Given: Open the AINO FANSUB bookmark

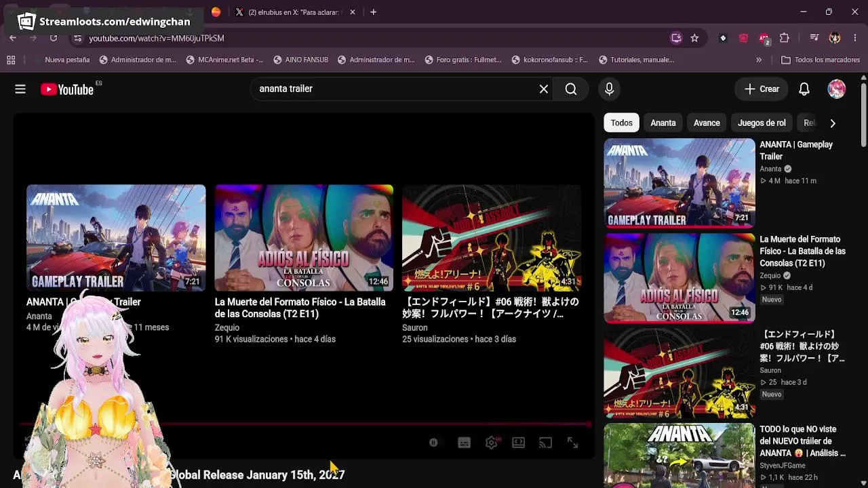Looking at the screenshot, I should click(x=300, y=60).
